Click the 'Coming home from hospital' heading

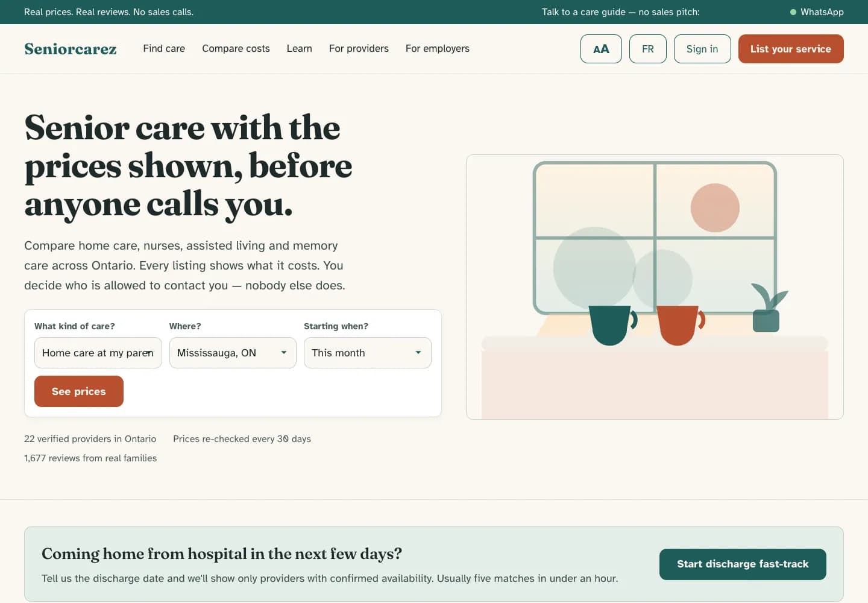(x=222, y=554)
